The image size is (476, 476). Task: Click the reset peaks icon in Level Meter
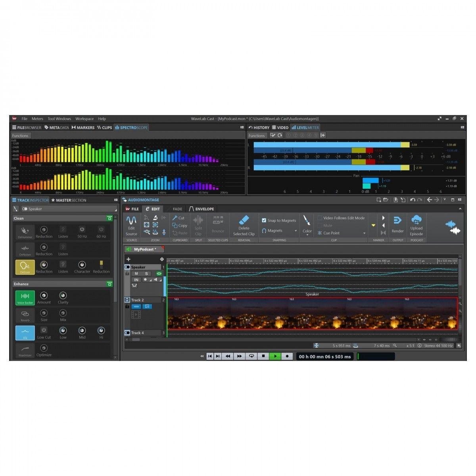[280, 135]
